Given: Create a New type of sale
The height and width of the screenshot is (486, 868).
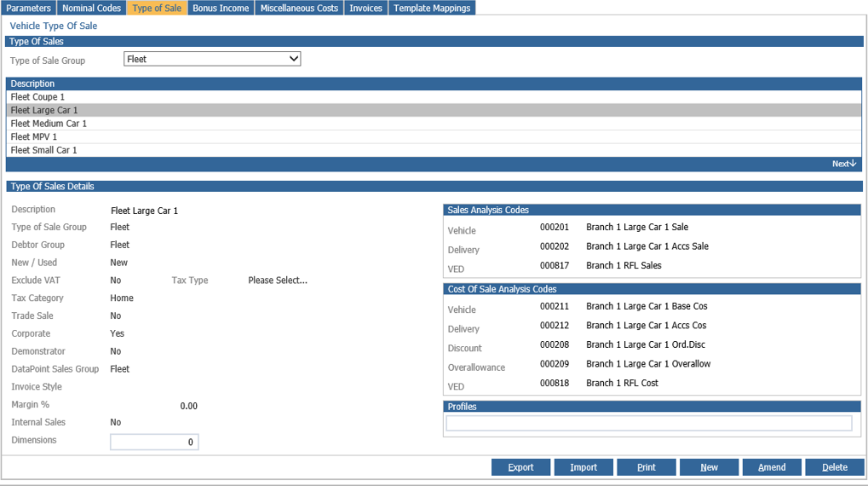Looking at the screenshot, I should pos(709,467).
